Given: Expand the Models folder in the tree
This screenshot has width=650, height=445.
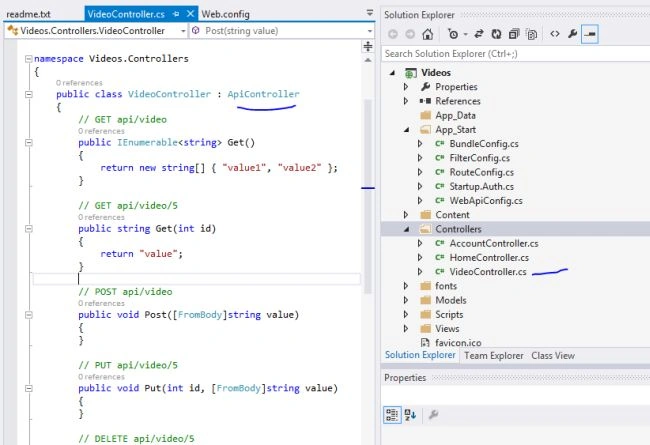Looking at the screenshot, I should [x=406, y=300].
